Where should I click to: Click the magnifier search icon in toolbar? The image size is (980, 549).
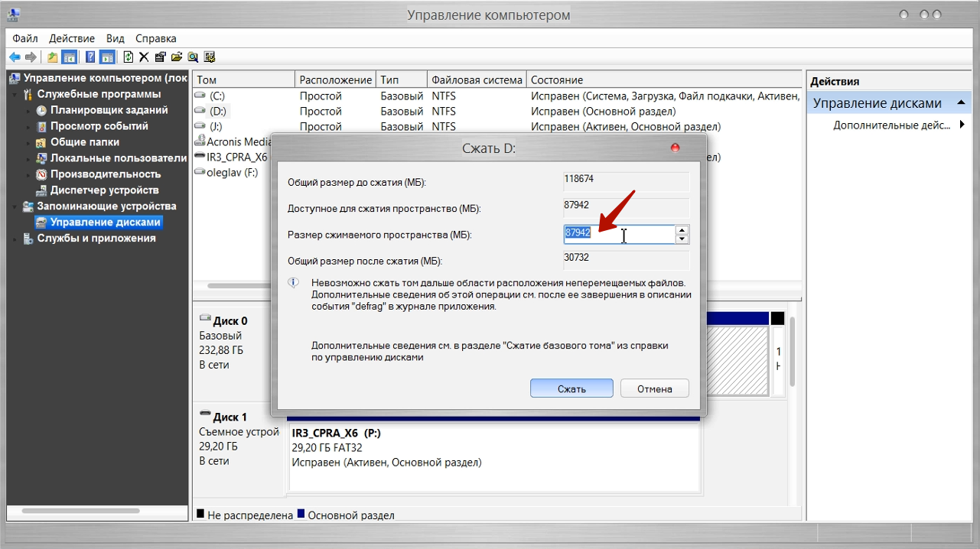point(193,57)
